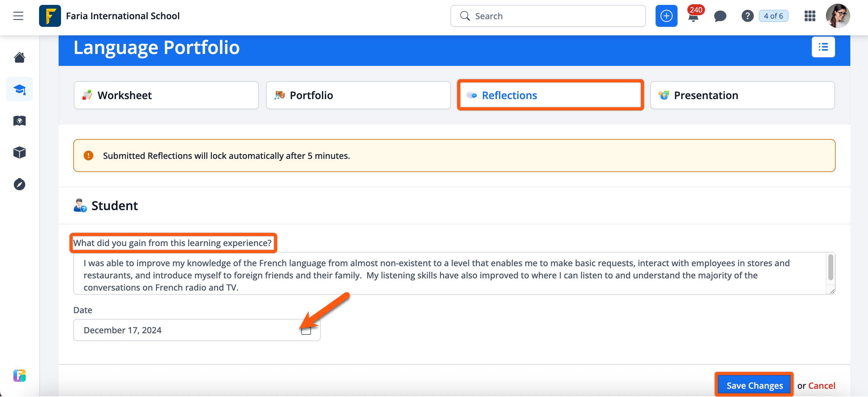This screenshot has width=868, height=397.
Task: Open the help question mark
Action: [x=747, y=16]
